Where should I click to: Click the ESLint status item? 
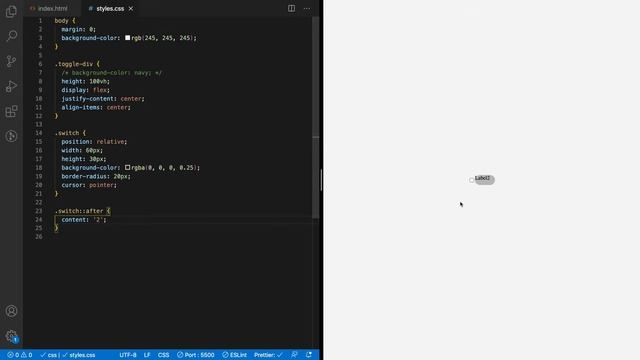(x=234, y=355)
